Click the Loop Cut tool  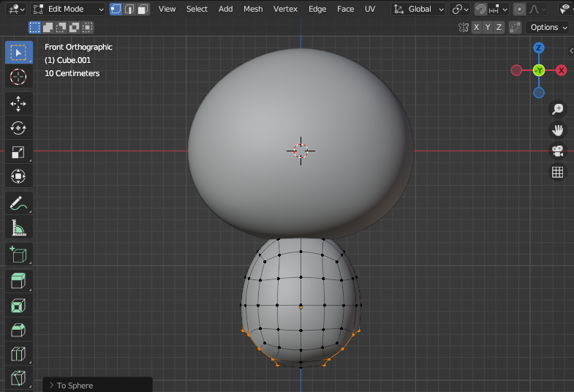[x=18, y=355]
